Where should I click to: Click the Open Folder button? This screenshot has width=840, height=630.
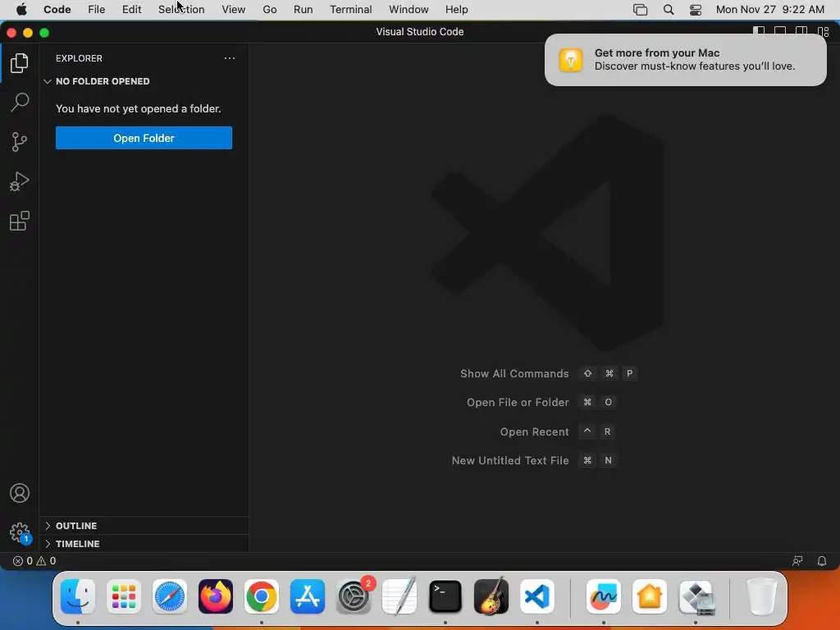tap(144, 138)
